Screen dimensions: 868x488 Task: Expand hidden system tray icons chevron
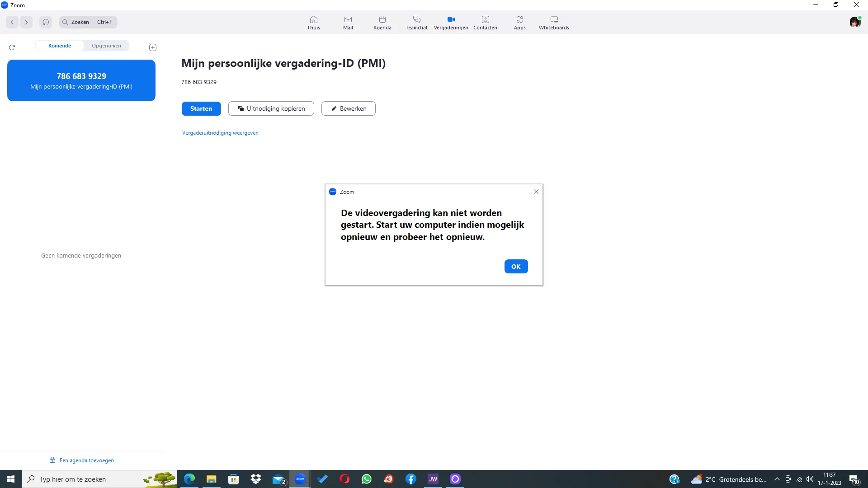click(777, 479)
